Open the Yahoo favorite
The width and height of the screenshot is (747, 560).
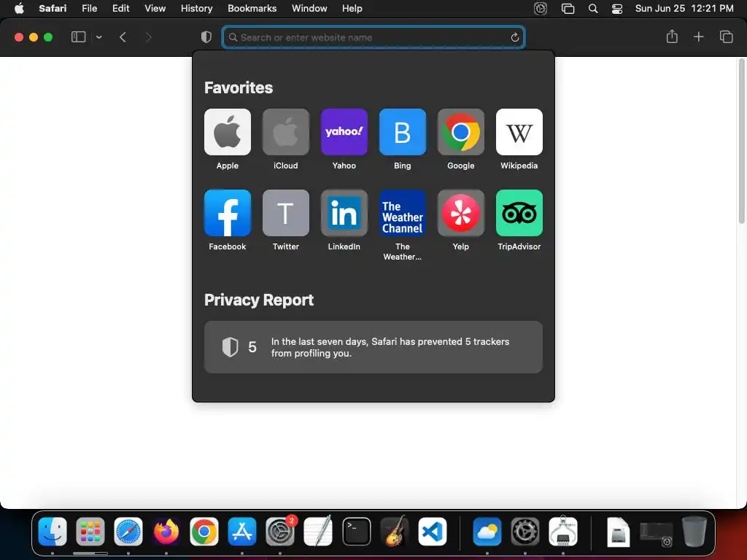point(344,132)
